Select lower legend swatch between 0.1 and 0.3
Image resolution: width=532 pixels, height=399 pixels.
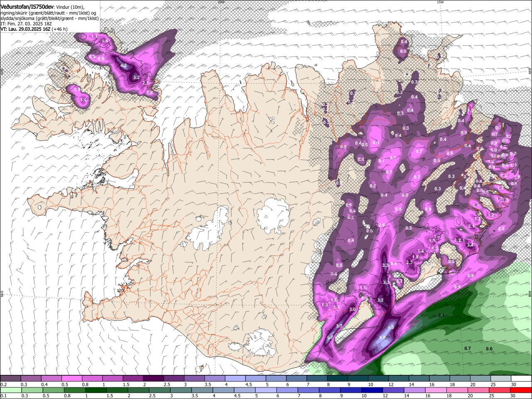click(x=11, y=390)
